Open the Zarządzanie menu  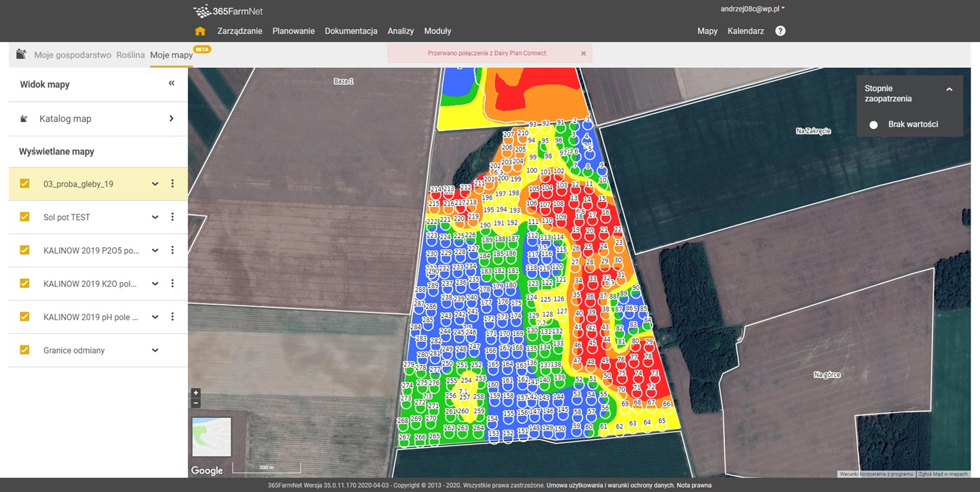239,31
